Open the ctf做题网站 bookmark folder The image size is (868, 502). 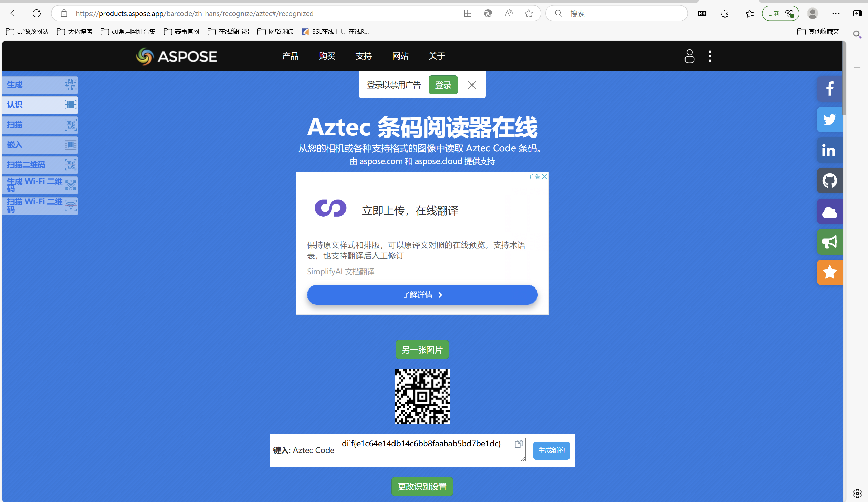click(27, 32)
